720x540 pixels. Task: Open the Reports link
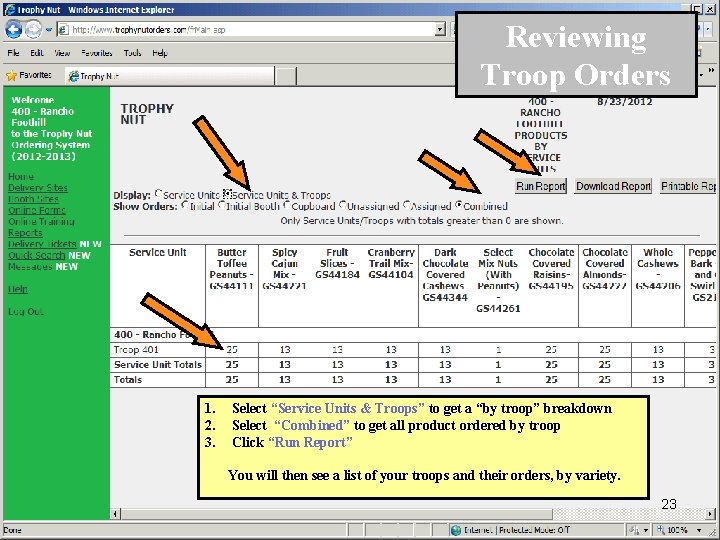25,233
